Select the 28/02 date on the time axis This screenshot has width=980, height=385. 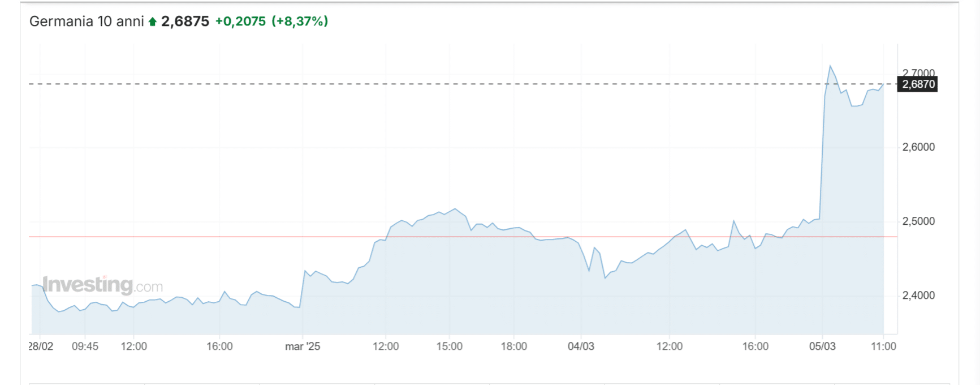(x=41, y=346)
